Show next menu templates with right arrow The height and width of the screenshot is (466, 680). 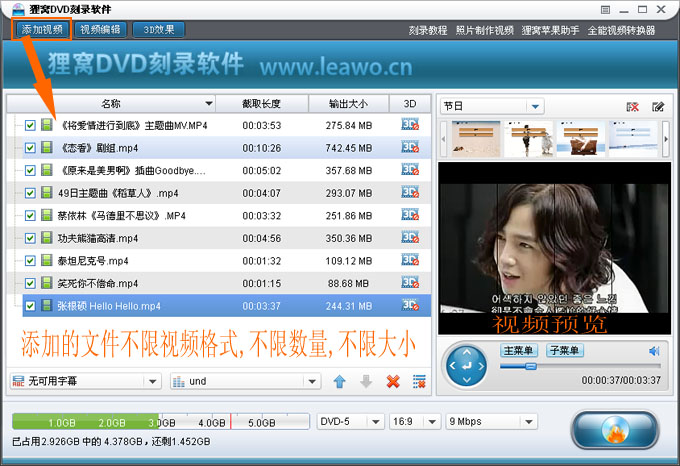[x=666, y=139]
